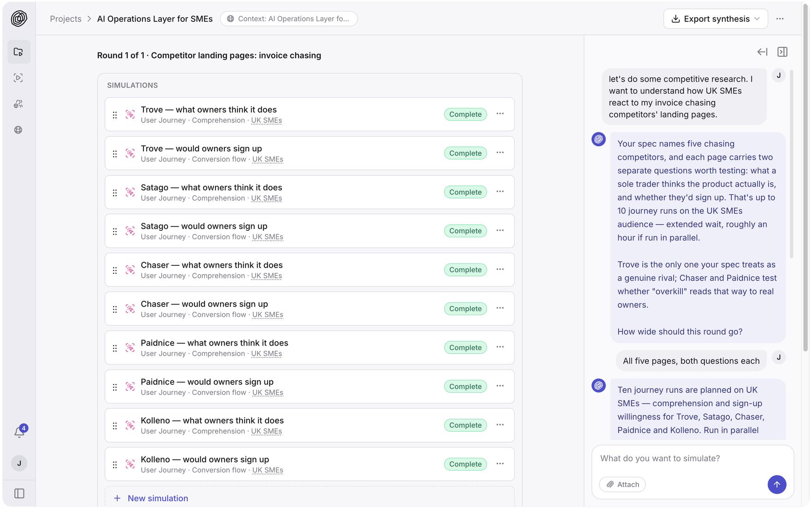This screenshot has height=509, width=812.
Task: Open Paidnice — what owners think it does simulation
Action: (310, 347)
